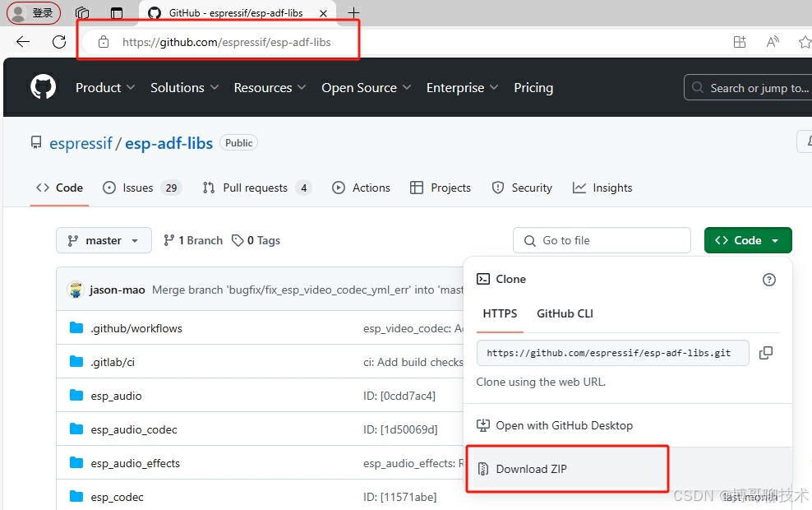Close the GitHub esp-adf-libs browser tab
This screenshot has height=510, width=812.
323,13
